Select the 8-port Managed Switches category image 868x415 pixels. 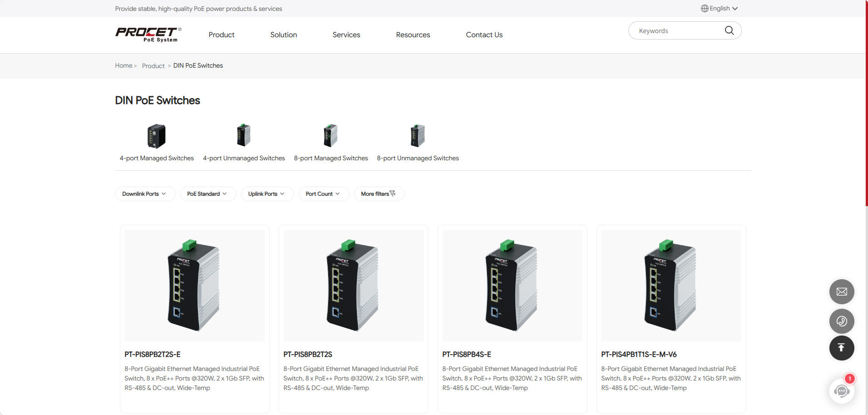tap(330, 135)
